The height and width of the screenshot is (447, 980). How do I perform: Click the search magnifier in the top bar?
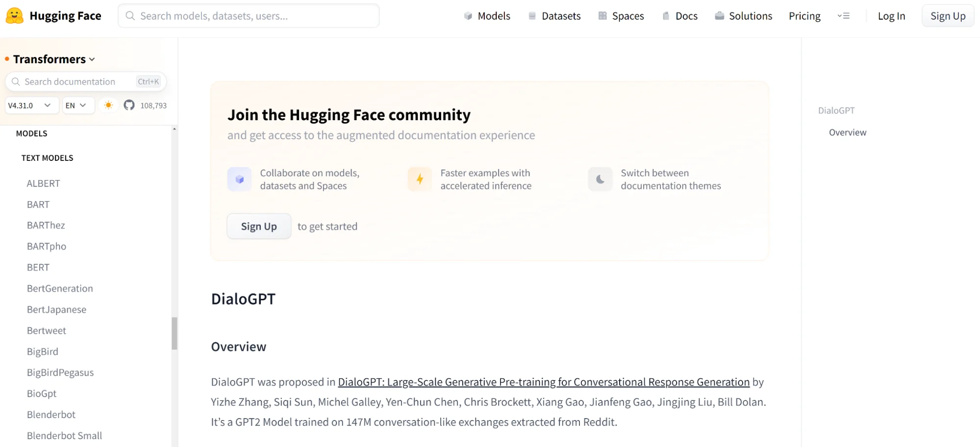(x=130, y=16)
